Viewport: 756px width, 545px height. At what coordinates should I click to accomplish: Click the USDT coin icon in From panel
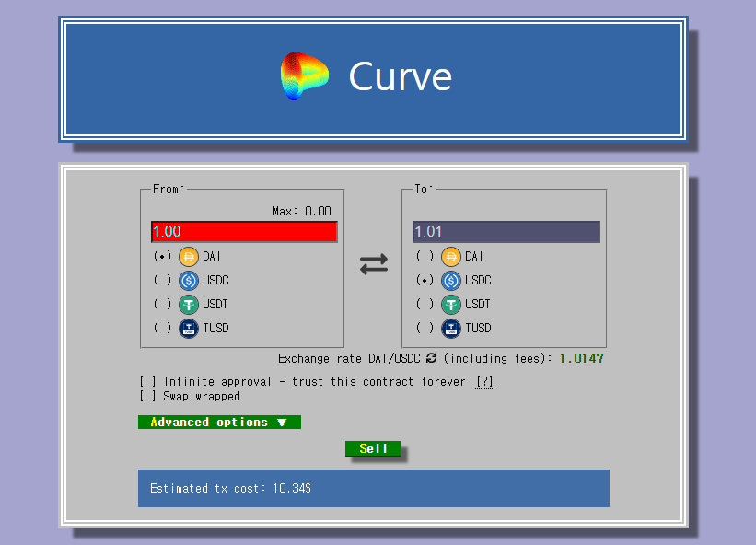189,305
